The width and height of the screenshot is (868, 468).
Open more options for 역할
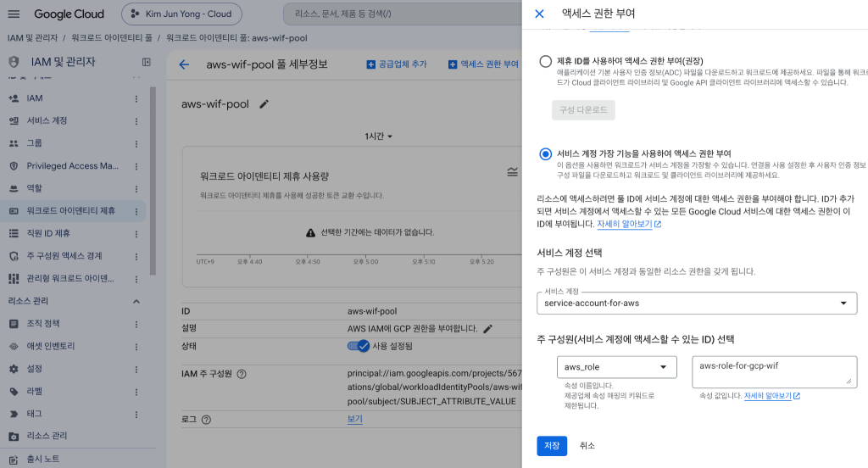[136, 189]
